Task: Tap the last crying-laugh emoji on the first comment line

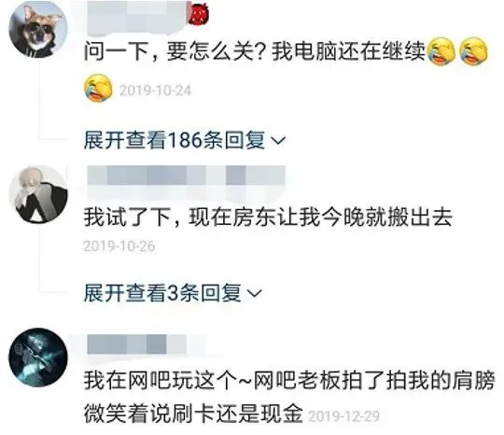Action: [473, 51]
